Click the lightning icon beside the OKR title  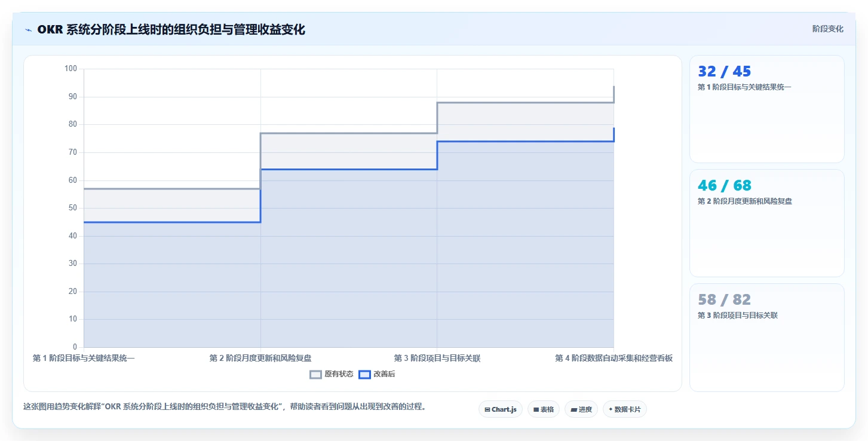tap(29, 30)
